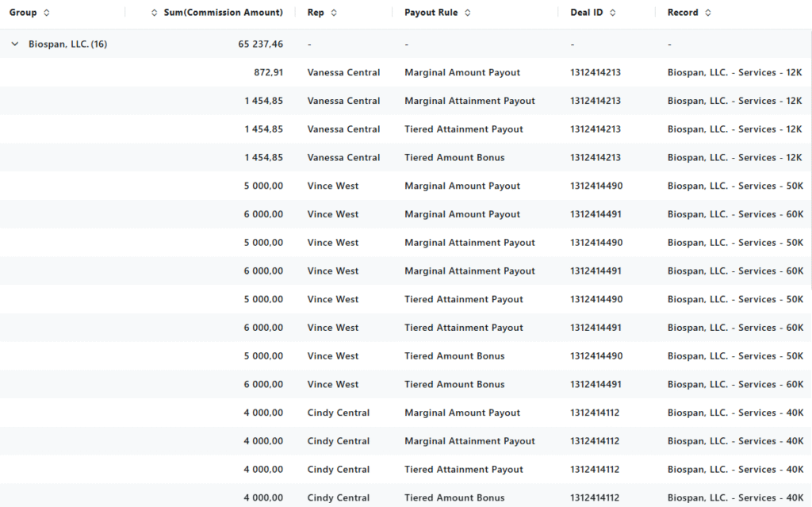Click sort arrows left of Sum(Commission Amount)

(x=154, y=13)
